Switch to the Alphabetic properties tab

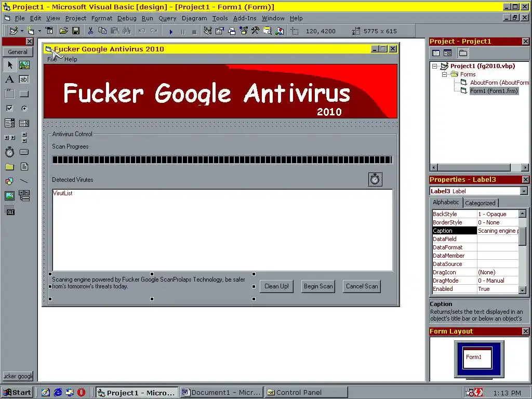click(x=446, y=202)
